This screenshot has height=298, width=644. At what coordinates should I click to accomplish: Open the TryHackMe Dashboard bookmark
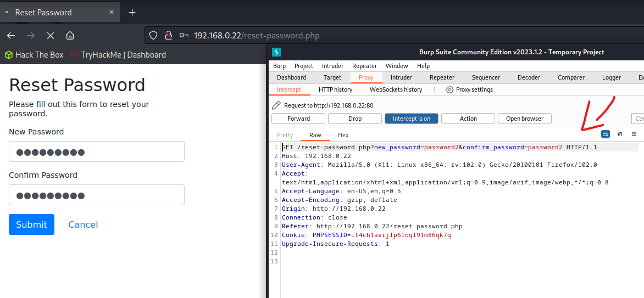pyautogui.click(x=118, y=54)
